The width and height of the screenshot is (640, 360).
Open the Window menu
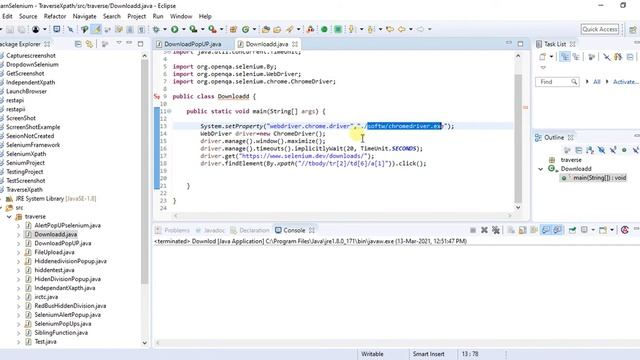click(x=181, y=16)
